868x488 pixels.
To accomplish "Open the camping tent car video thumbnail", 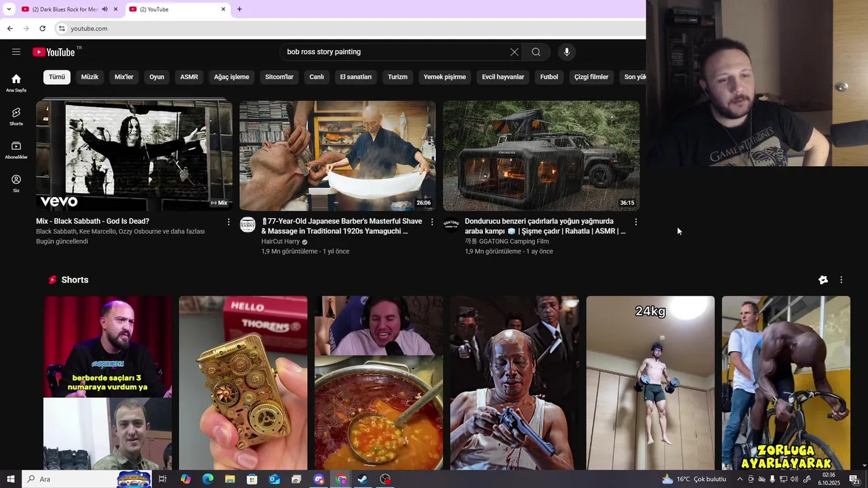I will (x=541, y=156).
